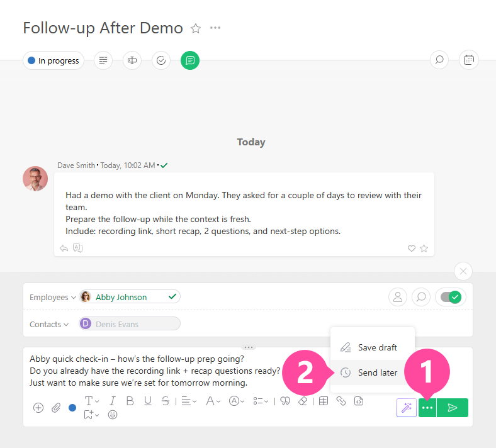The width and height of the screenshot is (496, 448).
Task: Select Save draft from the menu
Action: point(377,347)
